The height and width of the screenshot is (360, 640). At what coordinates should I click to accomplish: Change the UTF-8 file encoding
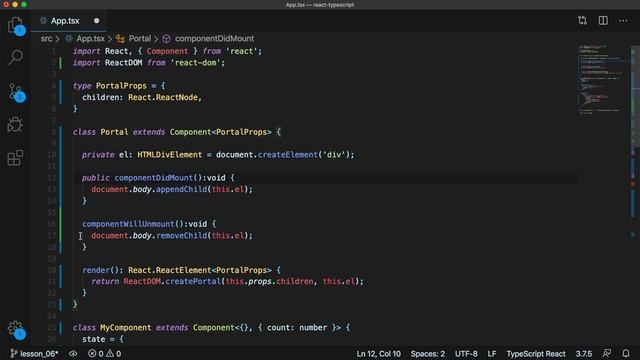pyautogui.click(x=466, y=353)
